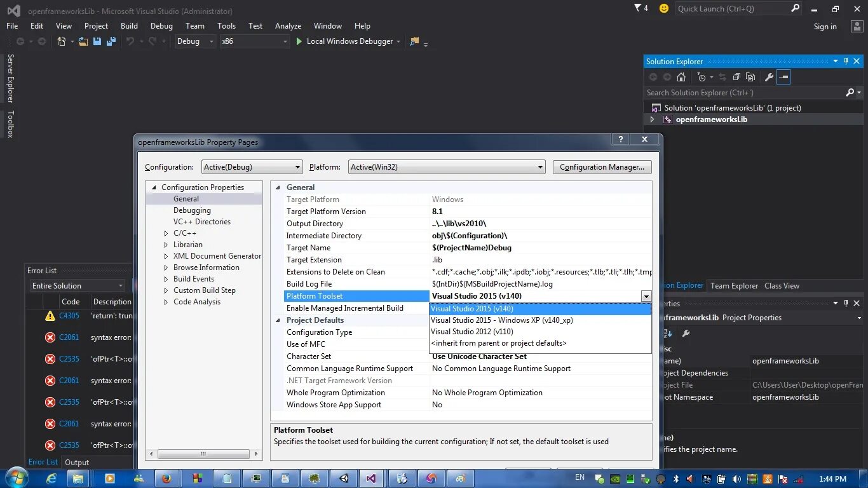Open the notifications flag icon
The height and width of the screenshot is (488, 868).
click(638, 8)
